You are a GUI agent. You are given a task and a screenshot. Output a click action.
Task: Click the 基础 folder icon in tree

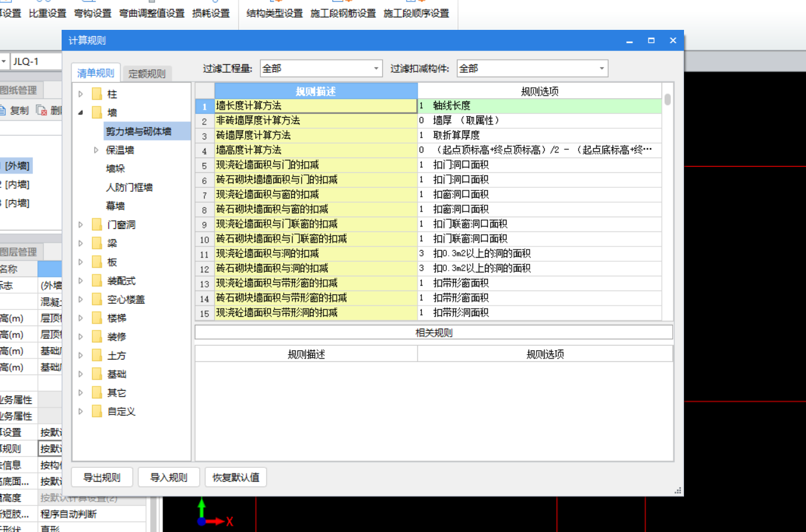[x=96, y=374]
